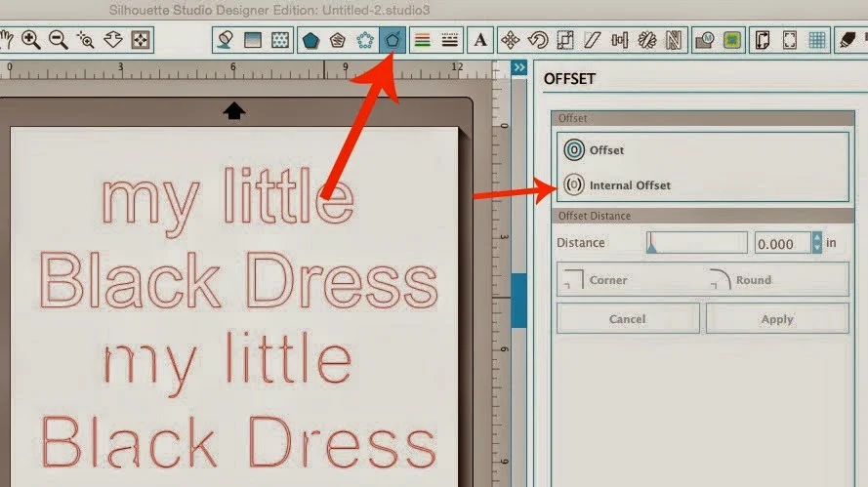The height and width of the screenshot is (487, 868).
Task: Open the Shear window icon
Action: click(x=593, y=40)
